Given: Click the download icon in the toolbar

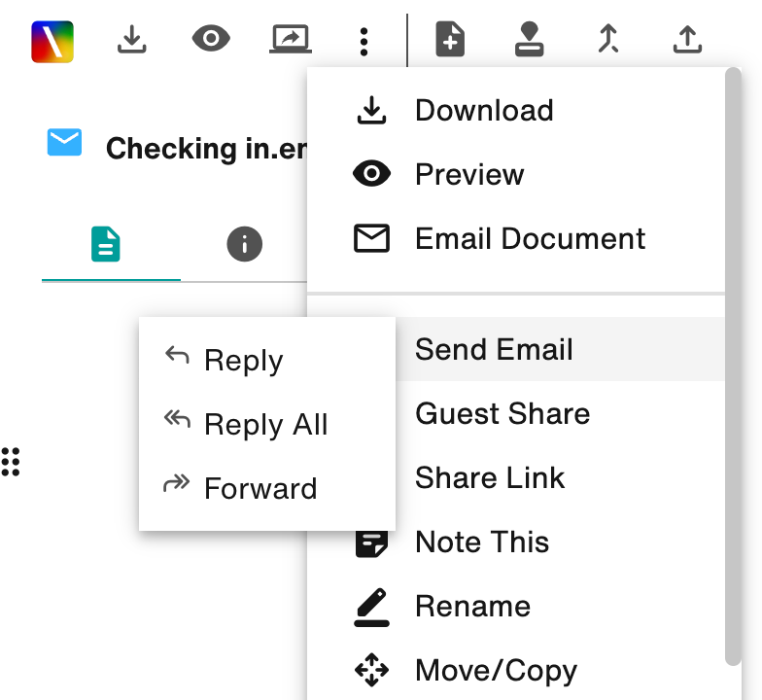Looking at the screenshot, I should 132,39.
